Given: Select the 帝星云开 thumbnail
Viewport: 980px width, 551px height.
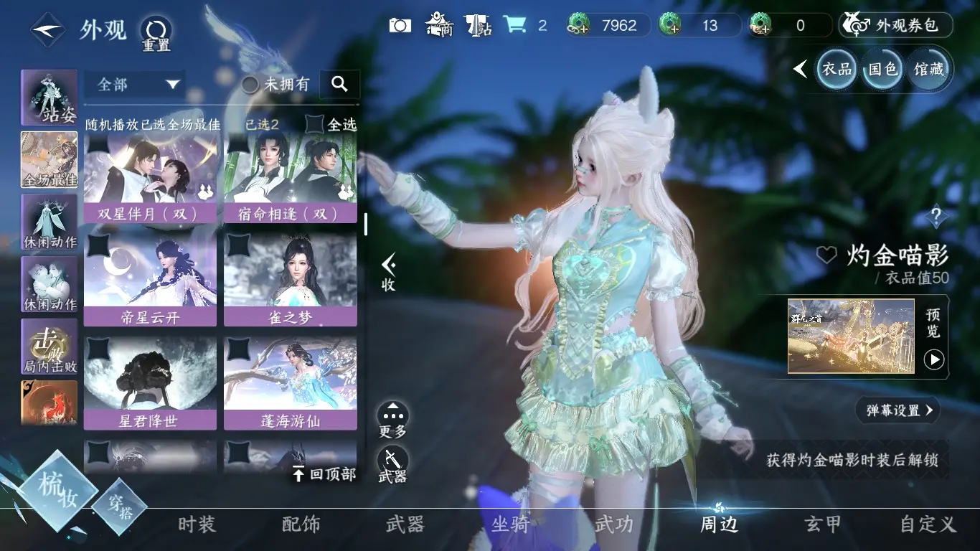Looking at the screenshot, I should (x=150, y=280).
